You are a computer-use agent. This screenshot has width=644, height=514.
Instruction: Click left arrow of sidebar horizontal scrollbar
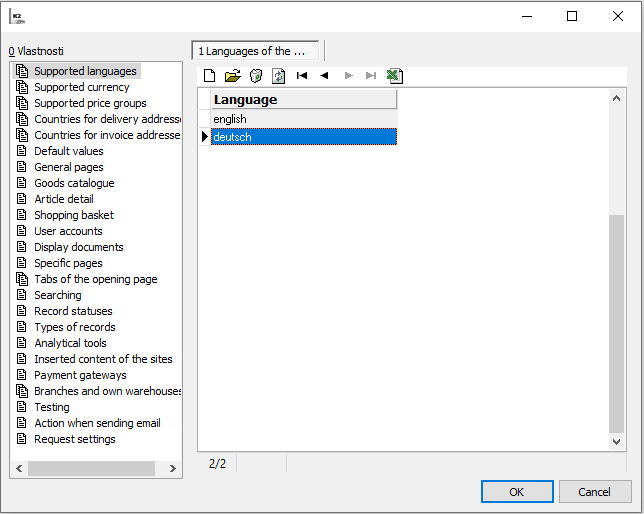tap(19, 468)
